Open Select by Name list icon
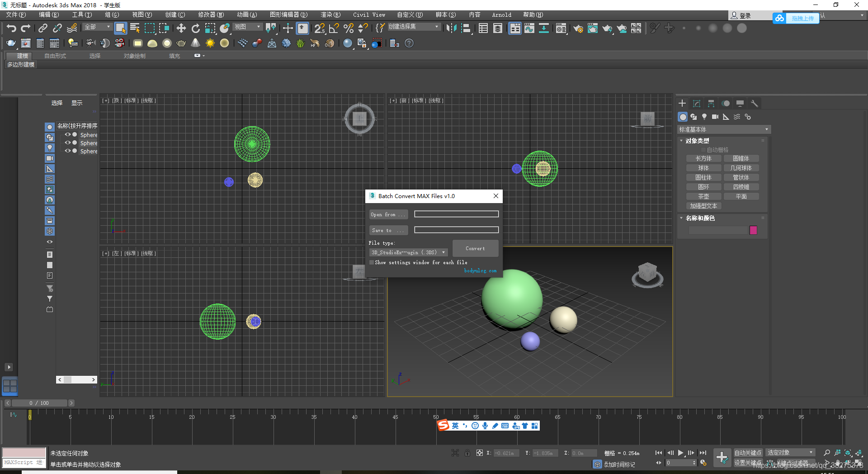The height and width of the screenshot is (474, 868). (135, 28)
